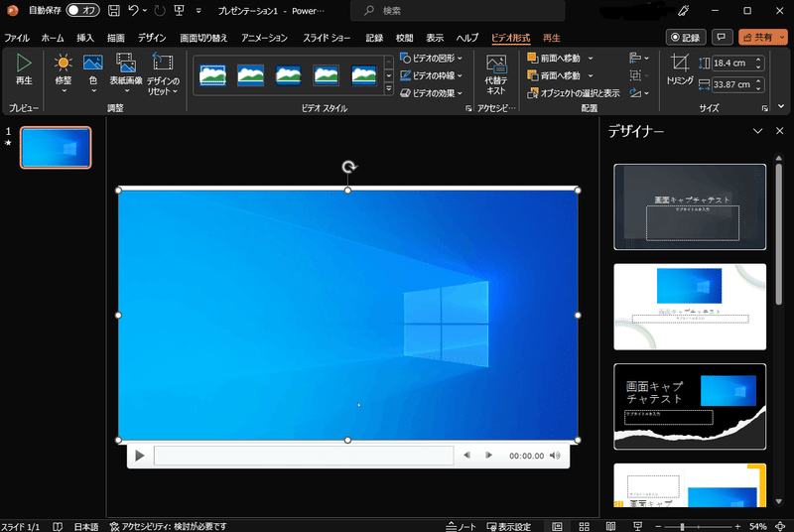Open 表紙画像 poster frame tool
Image resolution: width=794 pixels, height=532 pixels.
(126, 73)
